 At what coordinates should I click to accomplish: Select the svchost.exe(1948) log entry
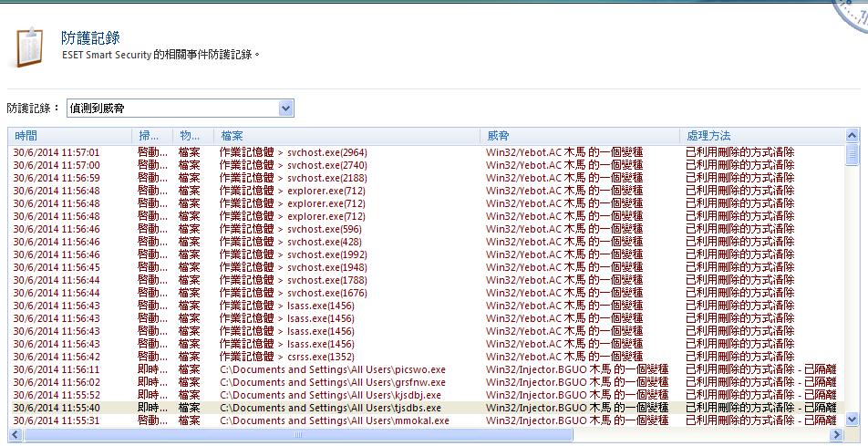(426, 267)
